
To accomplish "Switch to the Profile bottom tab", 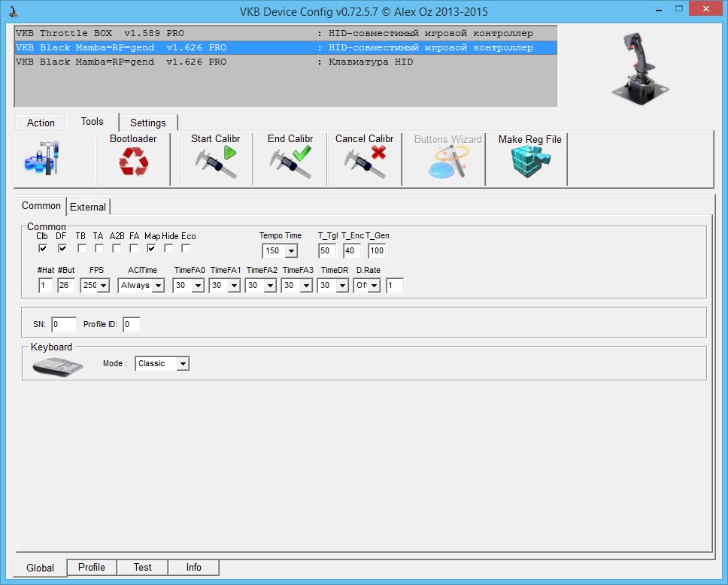I will 92,568.
